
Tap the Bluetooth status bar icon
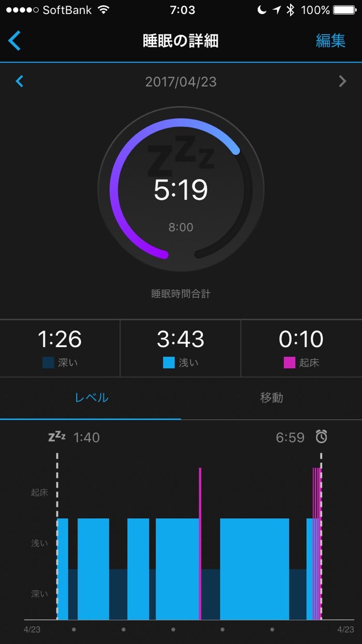[291, 10]
